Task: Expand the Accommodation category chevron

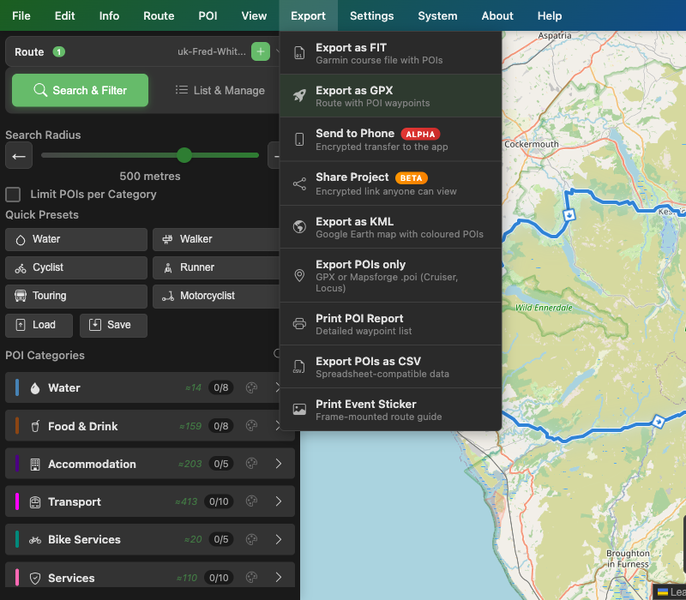Action: pos(279,463)
